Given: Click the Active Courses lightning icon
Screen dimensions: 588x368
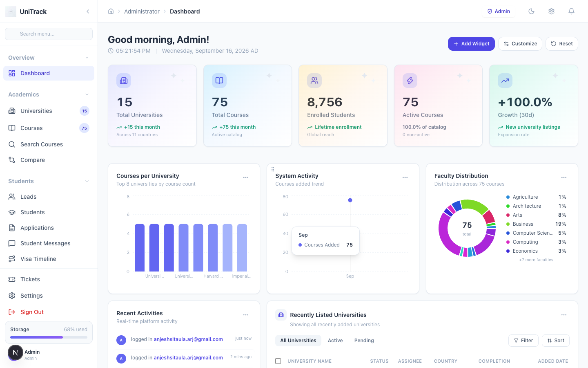Looking at the screenshot, I should (x=410, y=81).
